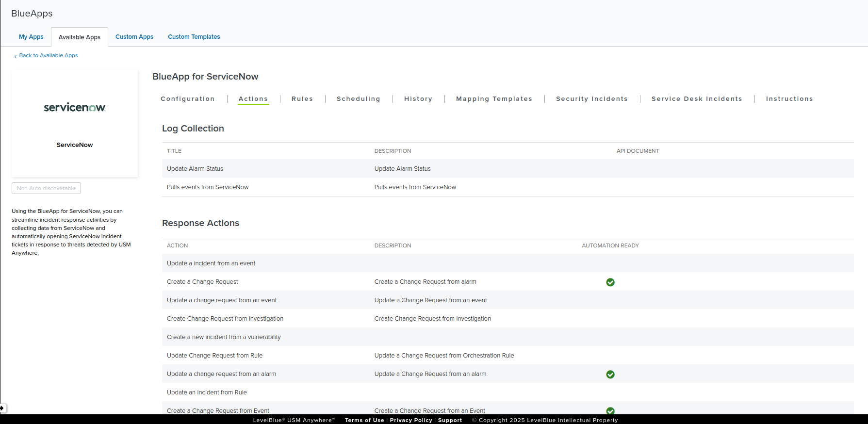The height and width of the screenshot is (424, 868).
Task: Click the green check in Create a Change Request from Event row
Action: click(610, 411)
